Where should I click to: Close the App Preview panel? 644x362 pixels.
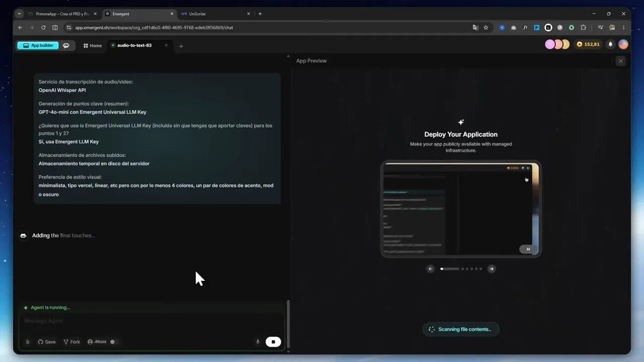(620, 61)
